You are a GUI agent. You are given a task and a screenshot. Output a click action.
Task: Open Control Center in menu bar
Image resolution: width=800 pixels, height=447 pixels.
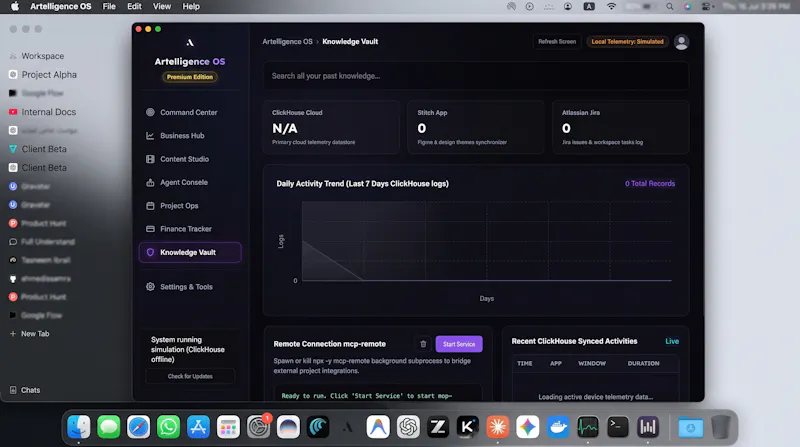coord(708,7)
